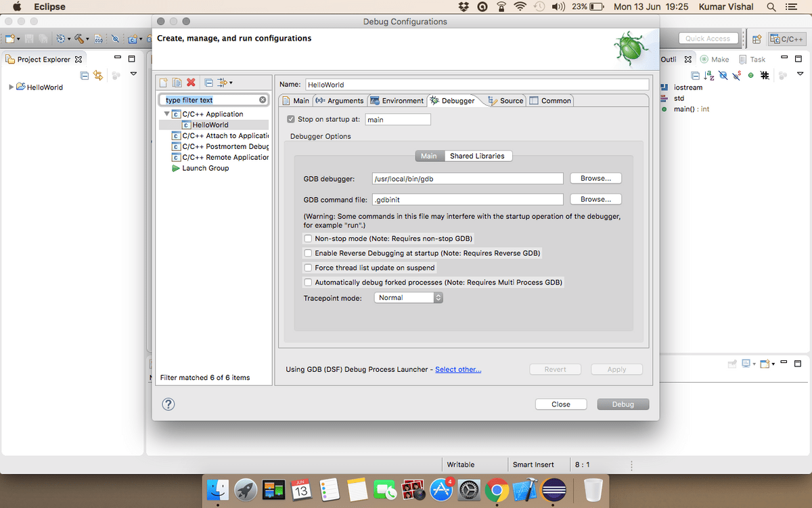Open Chrome from the dock
This screenshot has height=508, width=812.
coord(497,490)
